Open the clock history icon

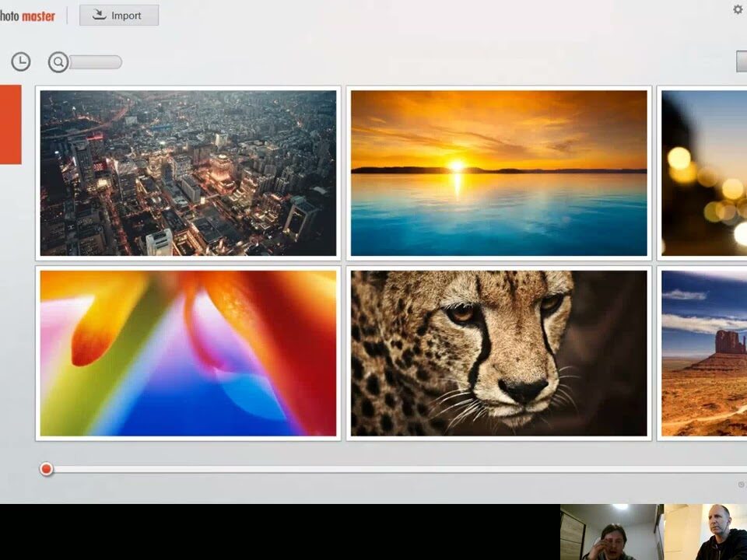(x=21, y=62)
